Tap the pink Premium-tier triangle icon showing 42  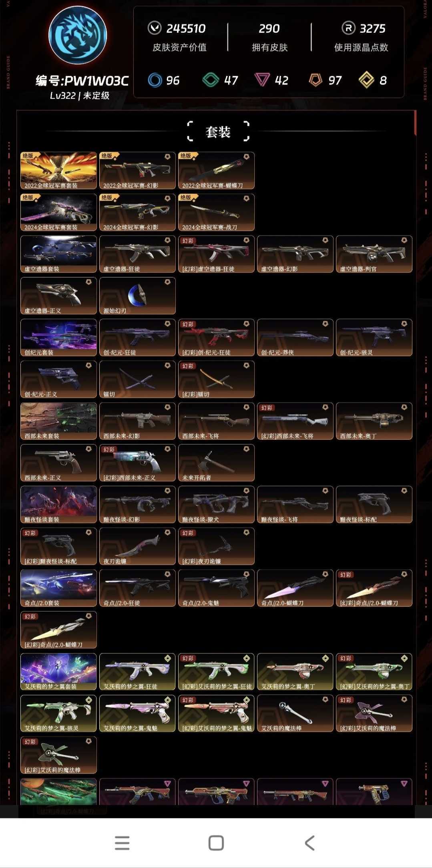pyautogui.click(x=262, y=80)
